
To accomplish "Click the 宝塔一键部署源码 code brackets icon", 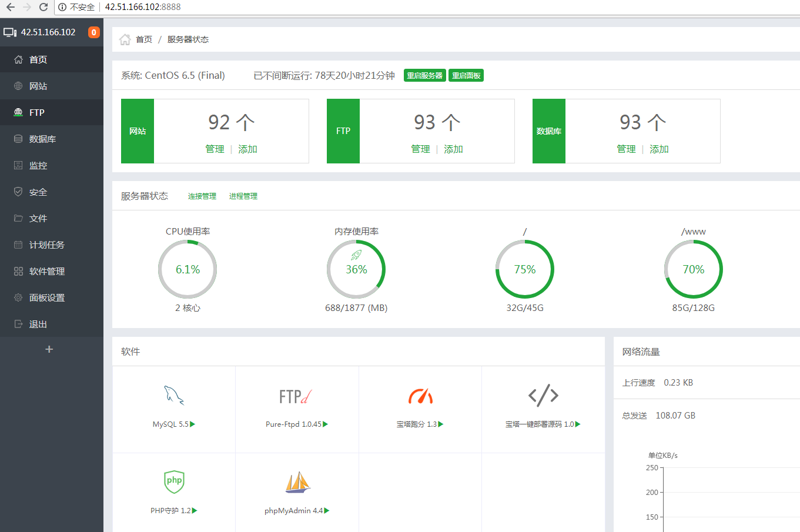I will coord(543,395).
